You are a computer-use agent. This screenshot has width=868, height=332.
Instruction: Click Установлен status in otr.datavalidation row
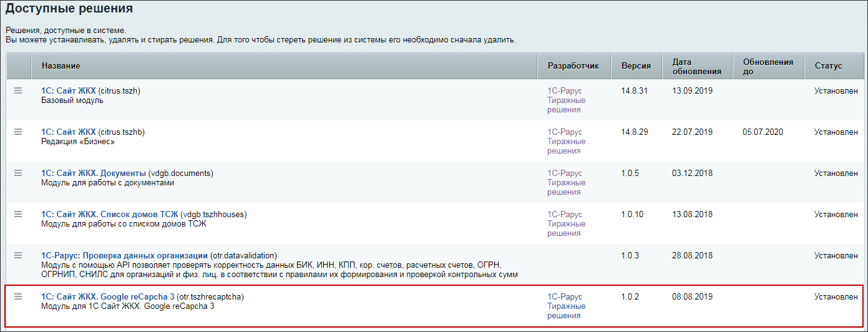(x=836, y=255)
